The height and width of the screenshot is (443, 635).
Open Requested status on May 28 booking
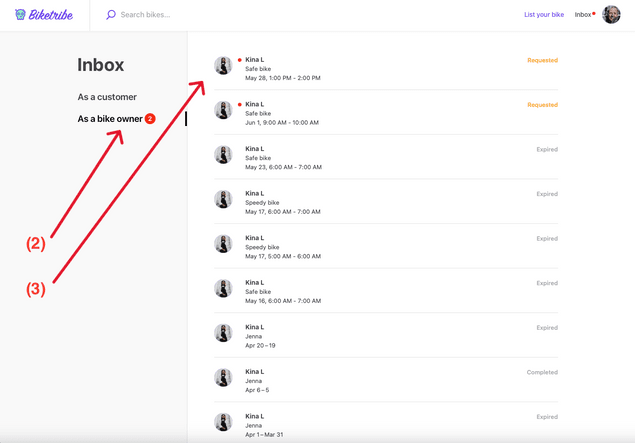[x=542, y=60]
